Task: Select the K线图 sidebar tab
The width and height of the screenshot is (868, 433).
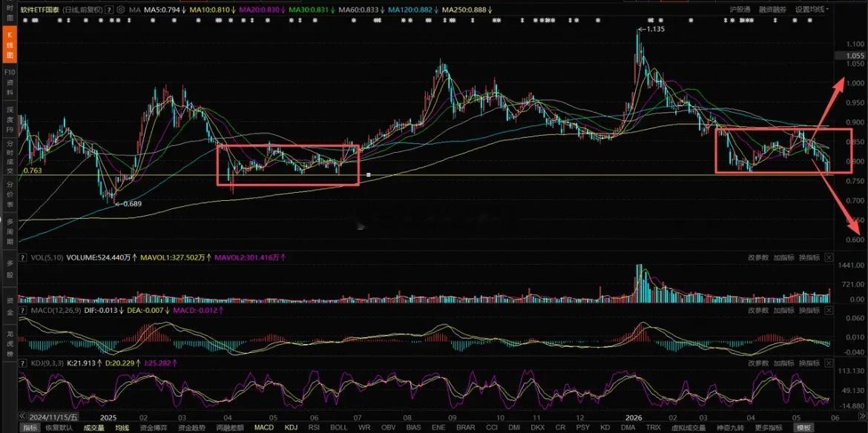Action: coord(9,45)
